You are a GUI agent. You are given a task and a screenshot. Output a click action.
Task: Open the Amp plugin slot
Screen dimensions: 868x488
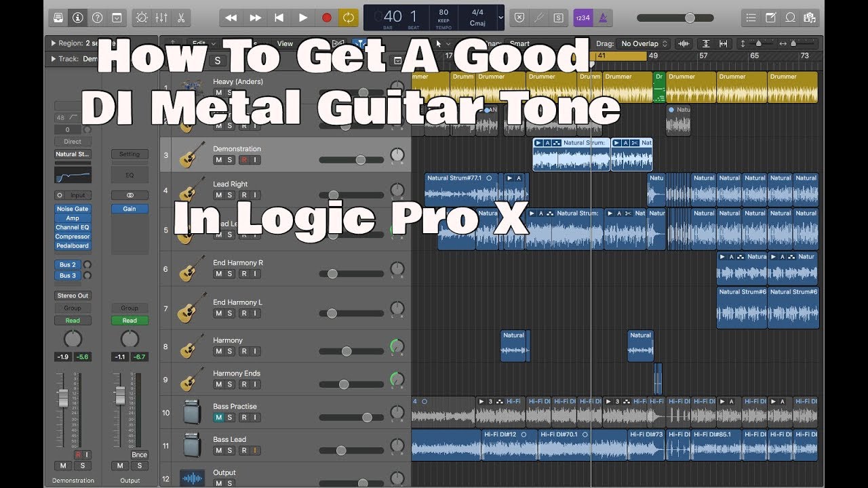pyautogui.click(x=73, y=218)
